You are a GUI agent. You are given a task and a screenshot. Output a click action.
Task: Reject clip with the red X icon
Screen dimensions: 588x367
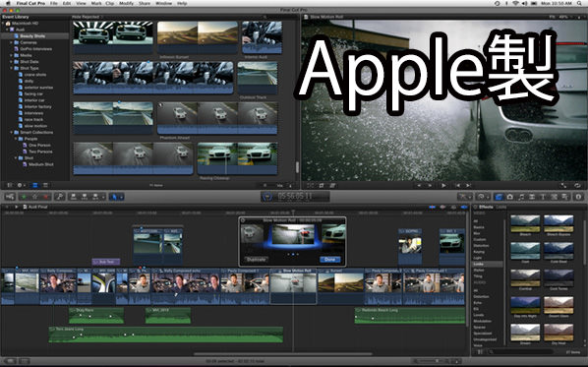click(46, 197)
